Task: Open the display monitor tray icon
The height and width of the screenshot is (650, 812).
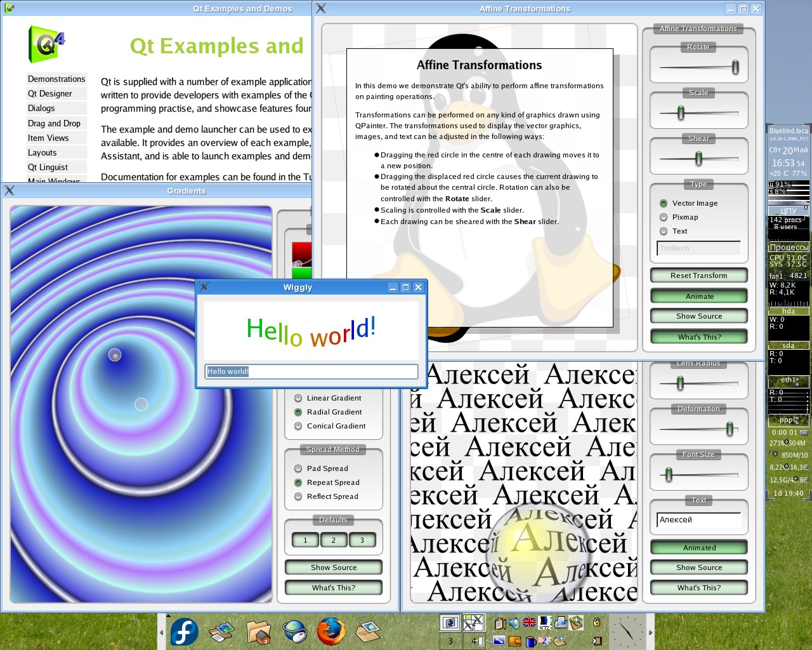Action: click(499, 640)
